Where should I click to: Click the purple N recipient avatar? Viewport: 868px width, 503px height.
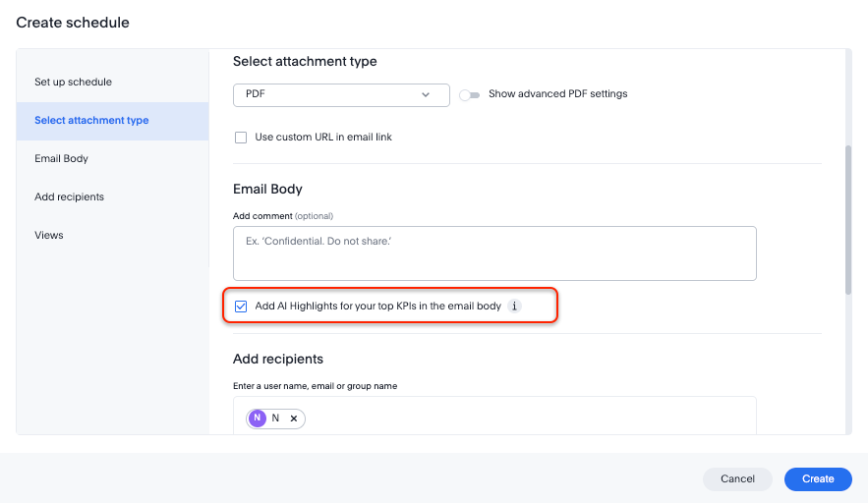(x=259, y=419)
